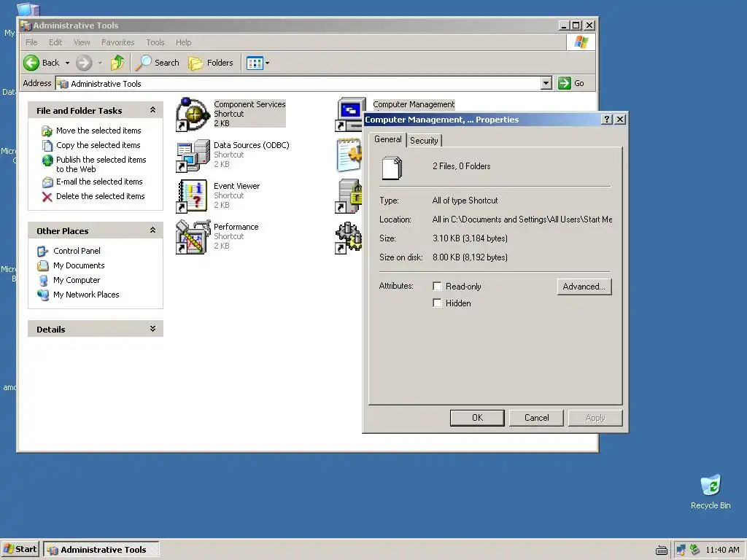This screenshot has width=747, height=560.
Task: Open the File menu
Action: [31, 42]
